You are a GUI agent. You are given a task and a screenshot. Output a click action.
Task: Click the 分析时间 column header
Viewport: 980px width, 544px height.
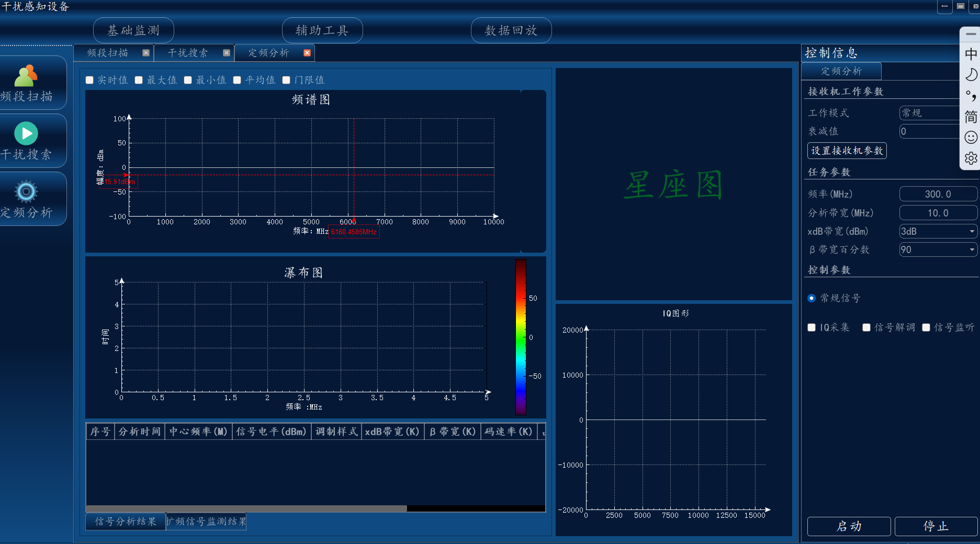click(139, 432)
